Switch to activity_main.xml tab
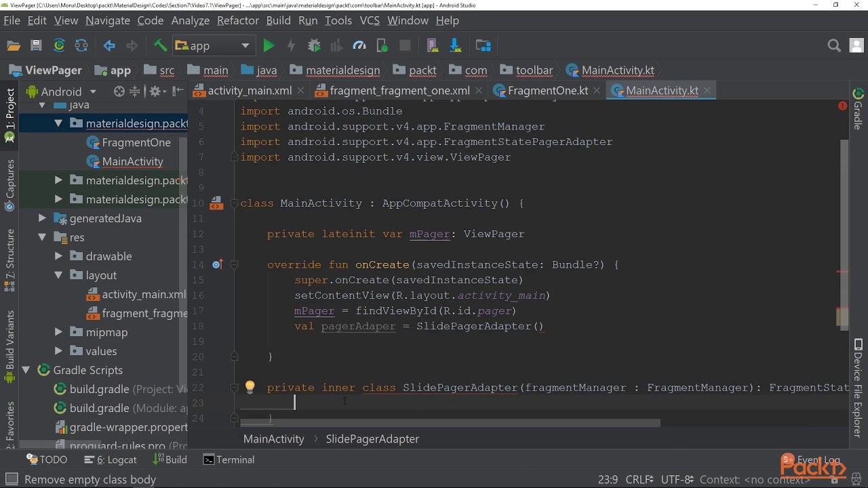Image resolution: width=868 pixels, height=488 pixels. pos(250,90)
